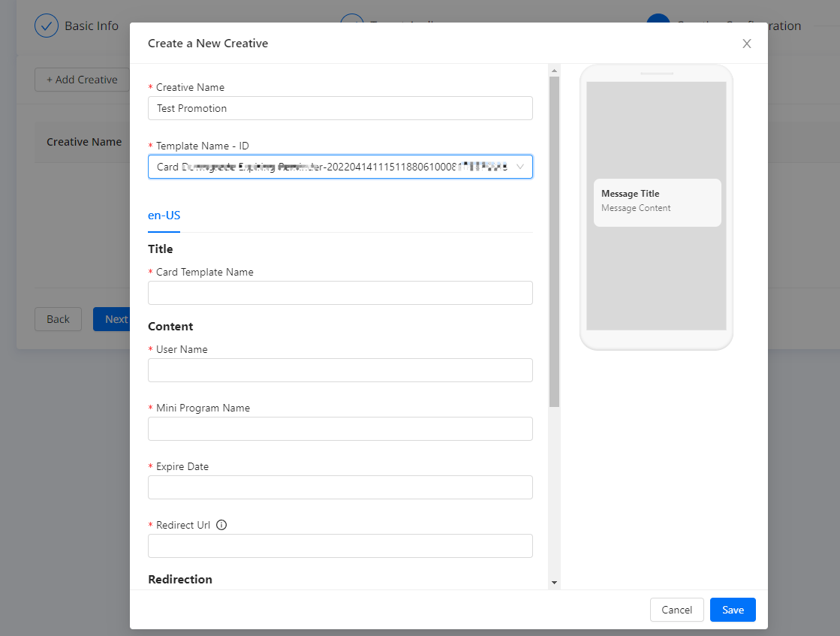This screenshot has width=840, height=636.
Task: Focus the Creative Name input field
Action: tap(340, 108)
